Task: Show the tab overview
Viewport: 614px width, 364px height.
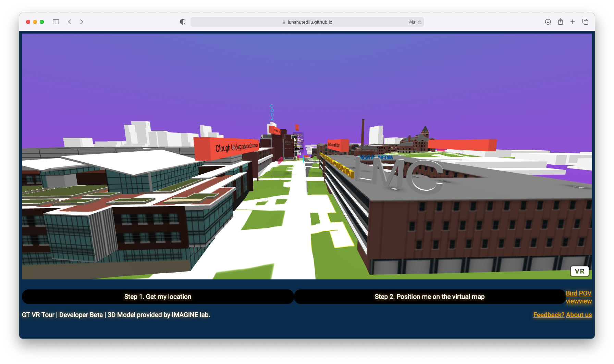Action: (x=585, y=22)
